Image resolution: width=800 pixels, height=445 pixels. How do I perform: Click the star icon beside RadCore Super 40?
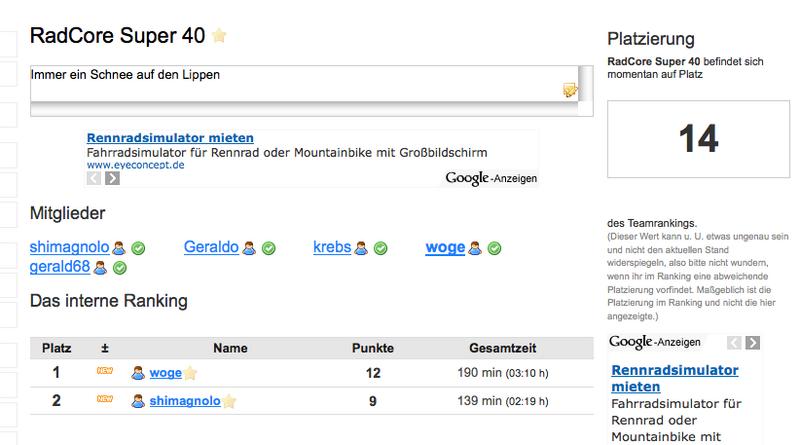[220, 37]
